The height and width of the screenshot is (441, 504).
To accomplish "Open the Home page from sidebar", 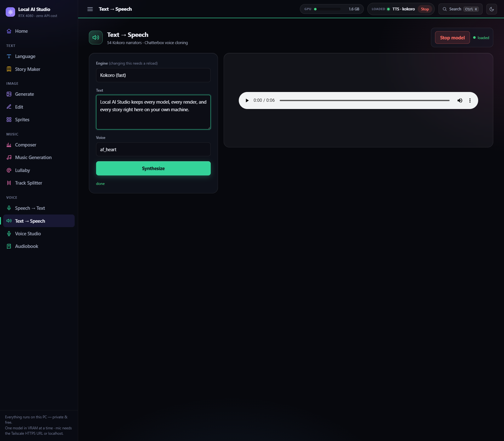I will (x=39, y=31).
